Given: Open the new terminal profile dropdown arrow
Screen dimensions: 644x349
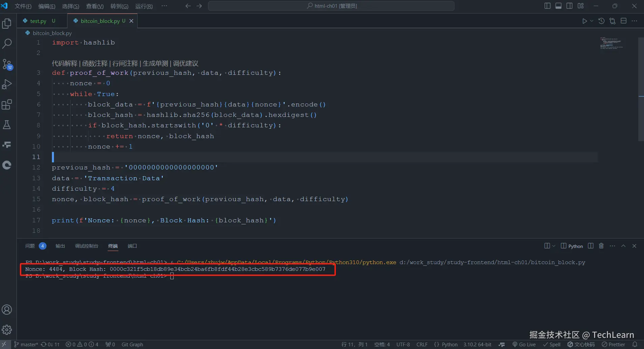Looking at the screenshot, I should pos(554,246).
